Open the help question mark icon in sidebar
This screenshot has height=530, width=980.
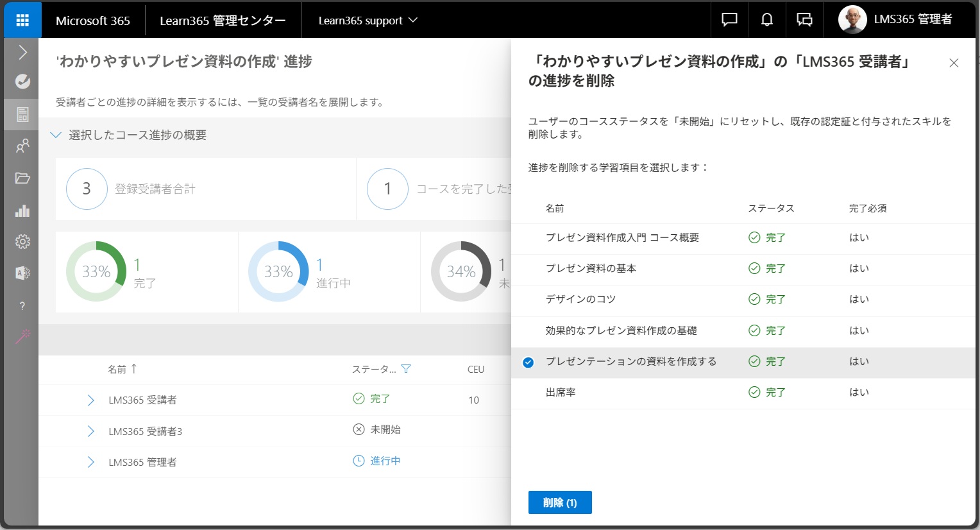(x=22, y=306)
